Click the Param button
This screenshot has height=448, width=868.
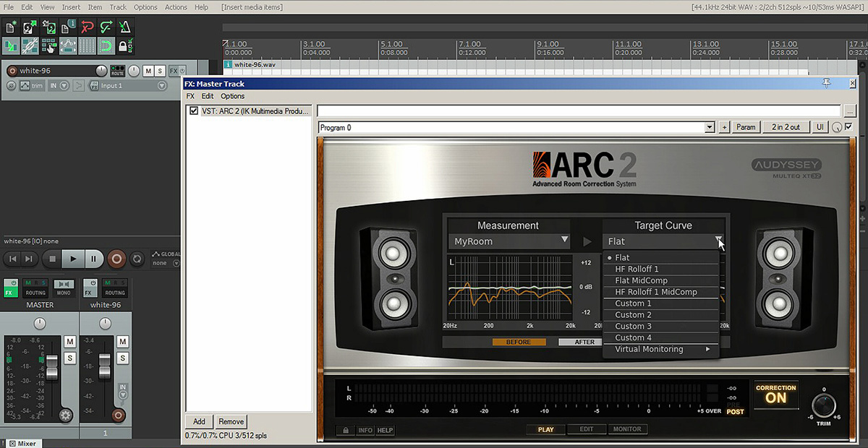pyautogui.click(x=746, y=127)
